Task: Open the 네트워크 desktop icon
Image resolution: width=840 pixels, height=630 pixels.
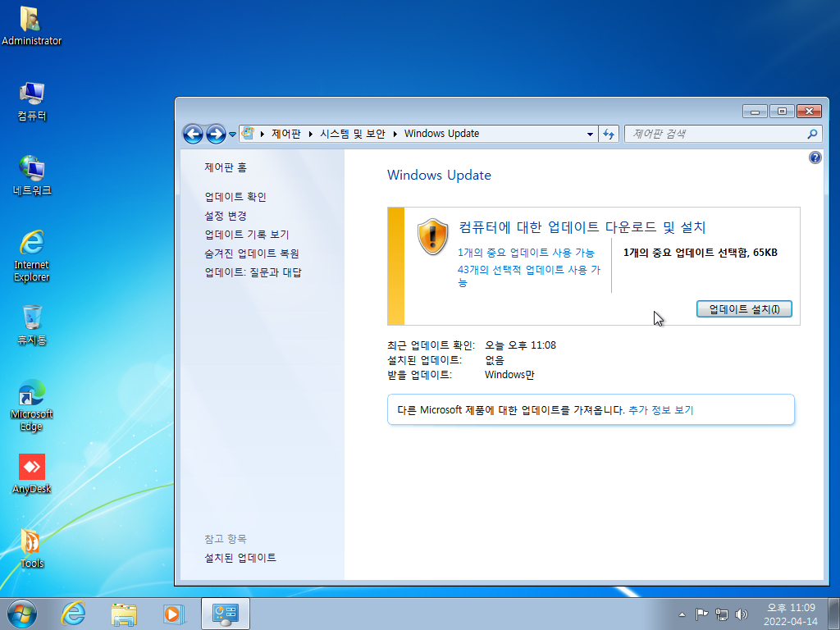Action: point(32,176)
